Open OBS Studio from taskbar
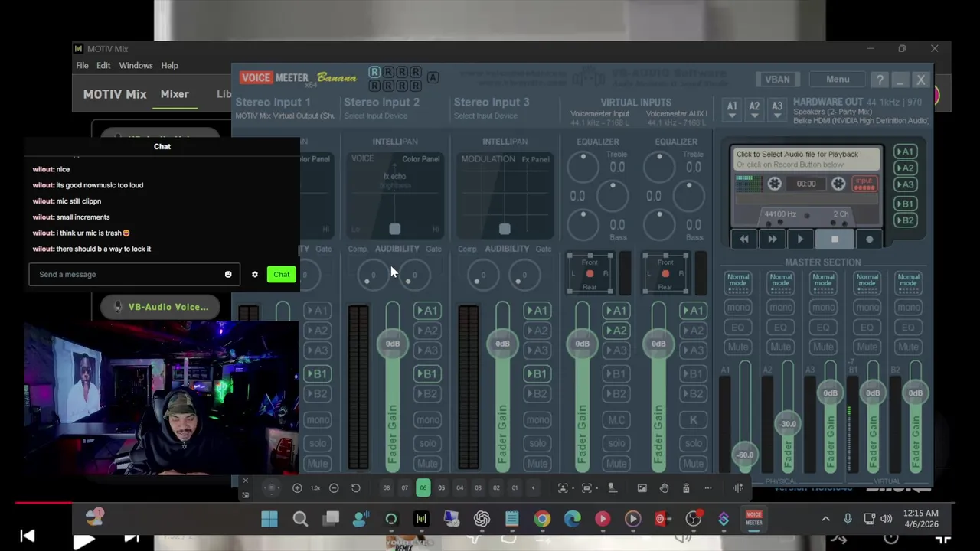This screenshot has width=980, height=551. pyautogui.click(x=693, y=520)
